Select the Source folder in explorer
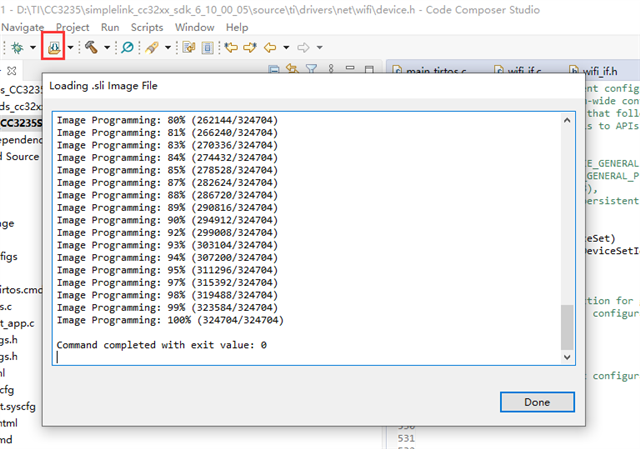Image resolution: width=640 pixels, height=449 pixels. pyautogui.click(x=22, y=157)
